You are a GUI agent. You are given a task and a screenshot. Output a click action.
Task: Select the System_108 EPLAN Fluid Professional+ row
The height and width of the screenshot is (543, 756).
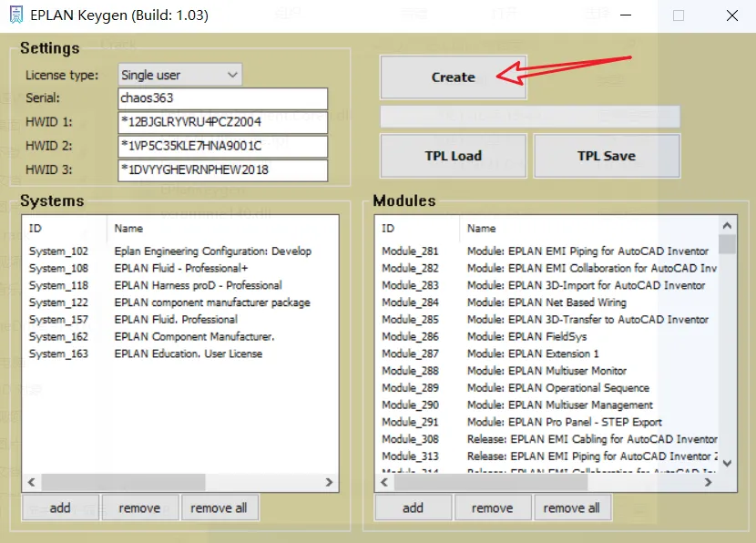click(179, 268)
